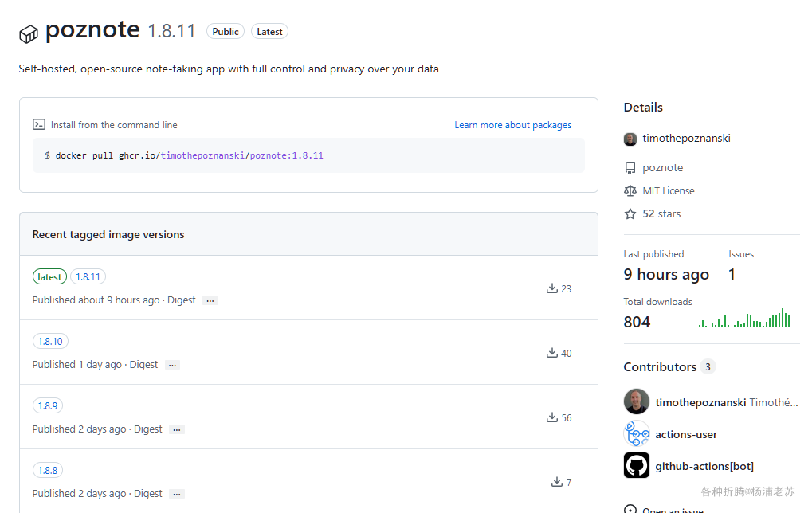812x513 pixels.
Task: Open timothepoznanski contributor avatar
Action: (x=637, y=401)
